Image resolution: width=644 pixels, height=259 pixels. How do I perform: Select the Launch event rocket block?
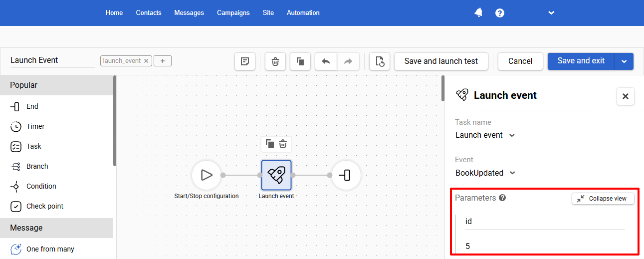tap(276, 175)
